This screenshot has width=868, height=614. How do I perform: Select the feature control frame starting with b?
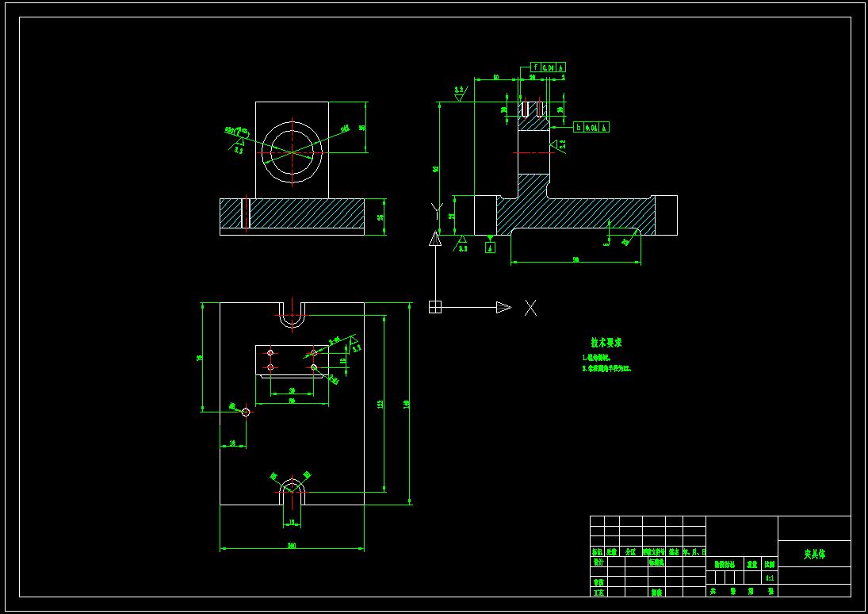tap(591, 127)
